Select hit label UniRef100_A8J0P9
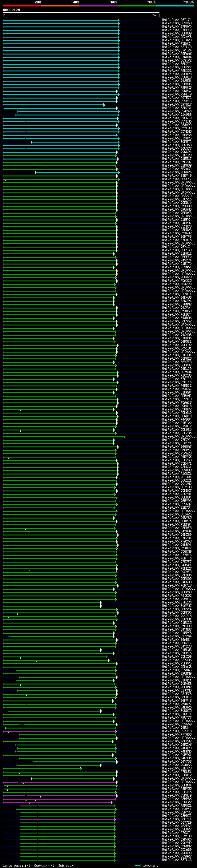The image size is (197, 868). tap(177, 125)
